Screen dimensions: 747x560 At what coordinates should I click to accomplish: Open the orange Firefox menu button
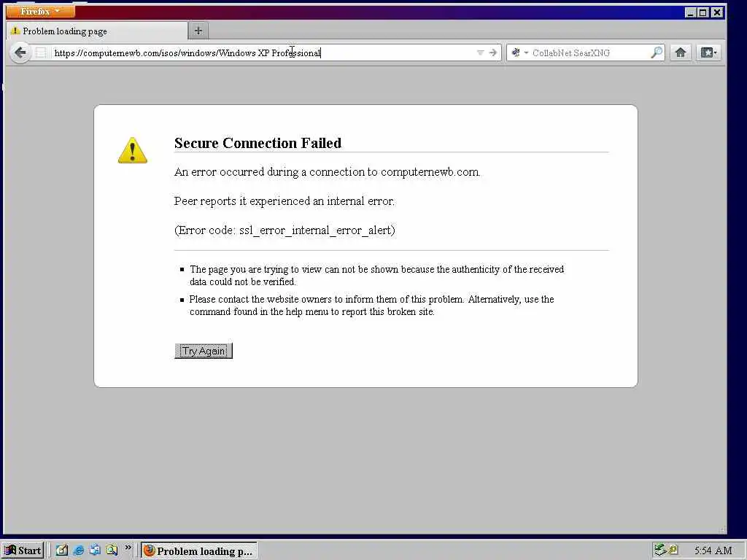[x=41, y=11]
